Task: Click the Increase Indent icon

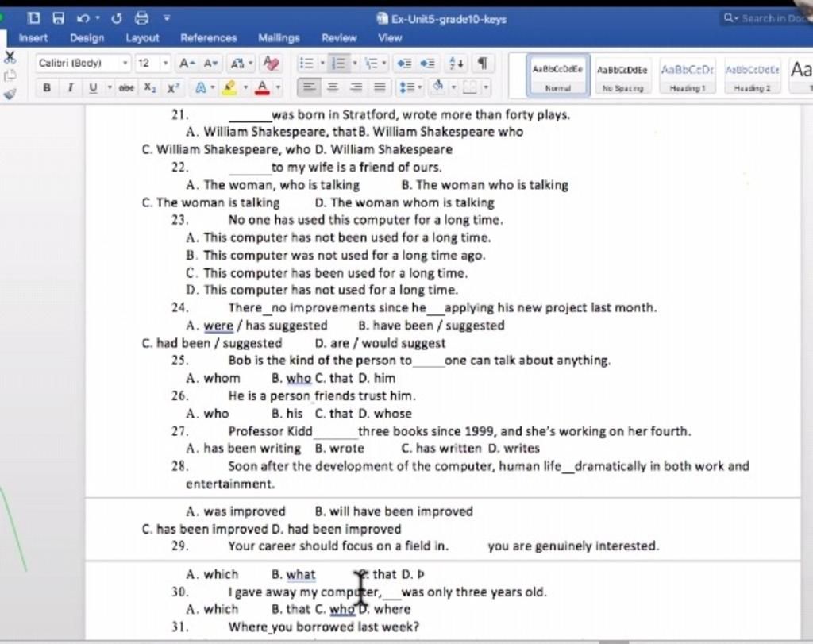Action: pyautogui.click(x=428, y=64)
